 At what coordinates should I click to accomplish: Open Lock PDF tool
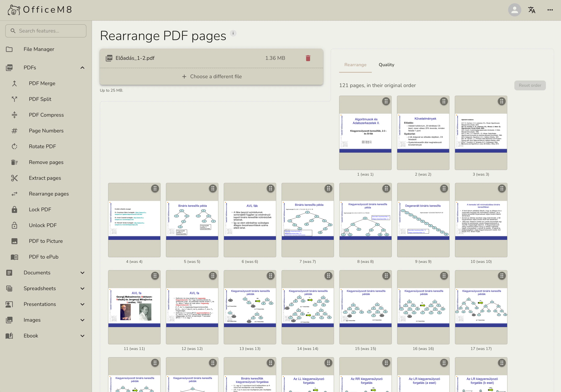(x=40, y=209)
